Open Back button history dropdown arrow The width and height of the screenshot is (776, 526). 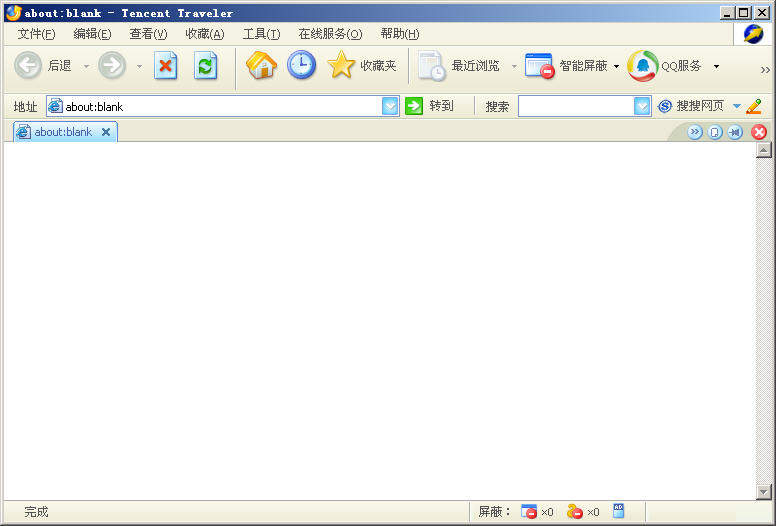pos(86,66)
